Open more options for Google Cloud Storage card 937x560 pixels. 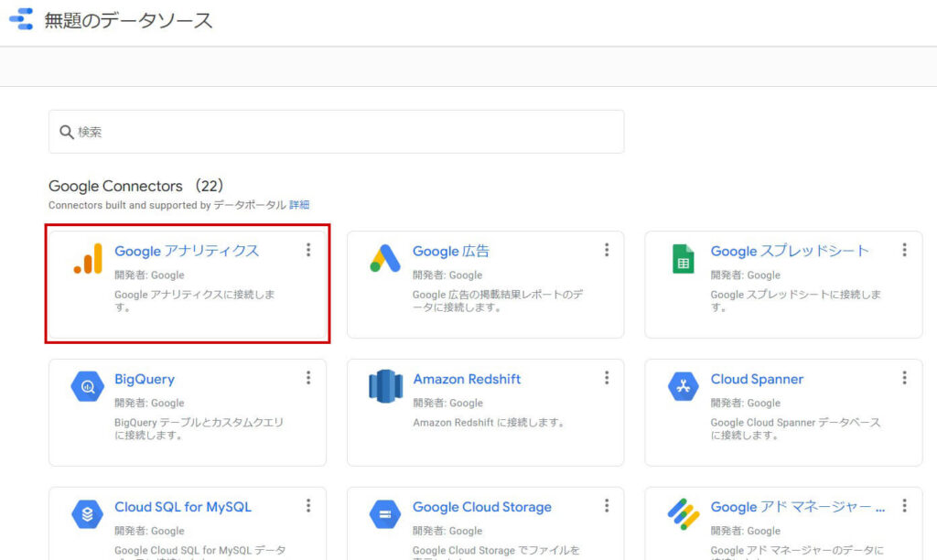tap(607, 506)
